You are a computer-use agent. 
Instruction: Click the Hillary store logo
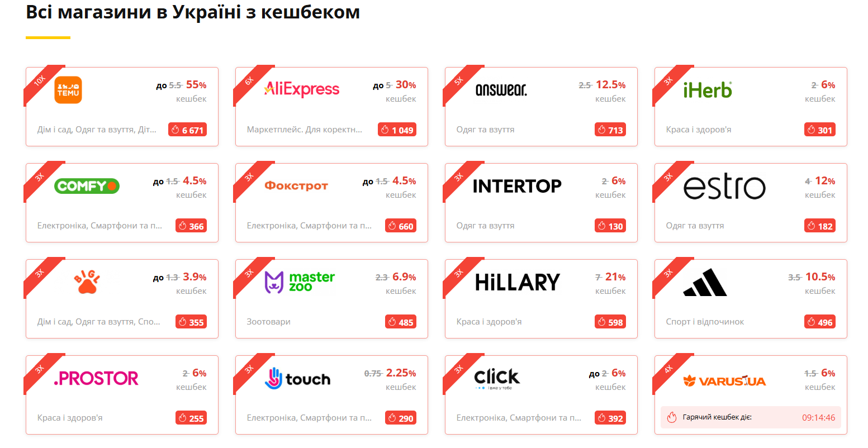[517, 282]
